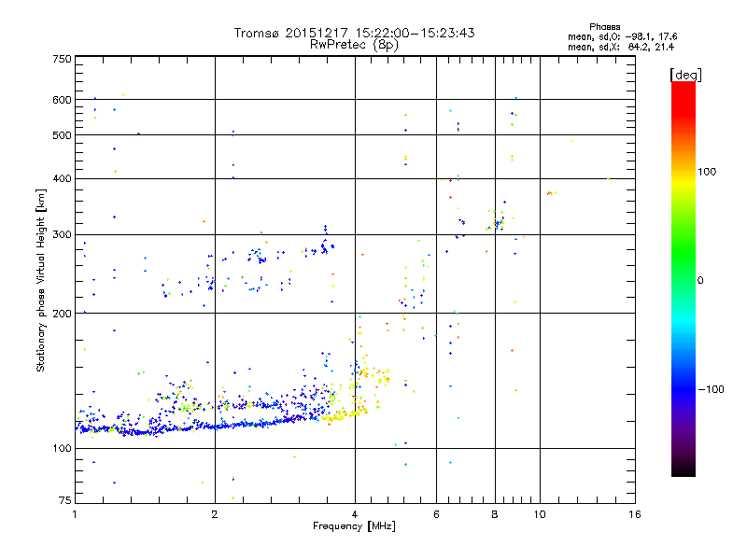Click the y-axis label '100'
This screenshot has width=747, height=560.
coord(62,448)
